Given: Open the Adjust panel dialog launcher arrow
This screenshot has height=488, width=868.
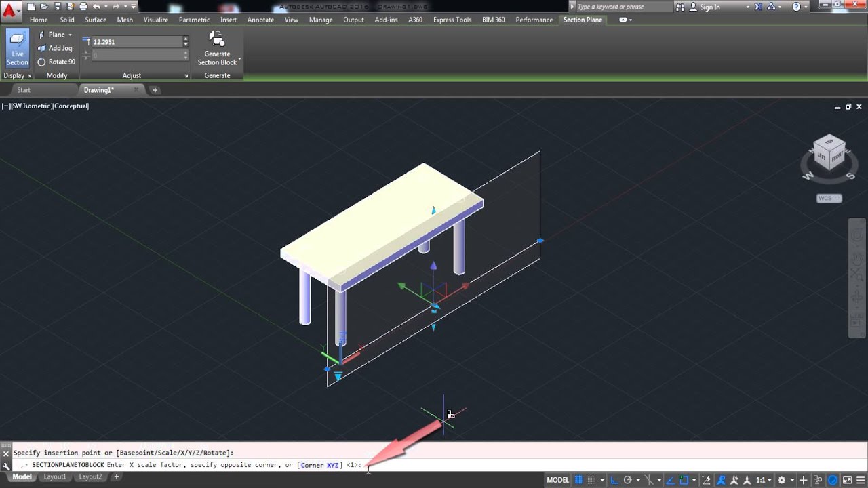Looking at the screenshot, I should pos(186,76).
